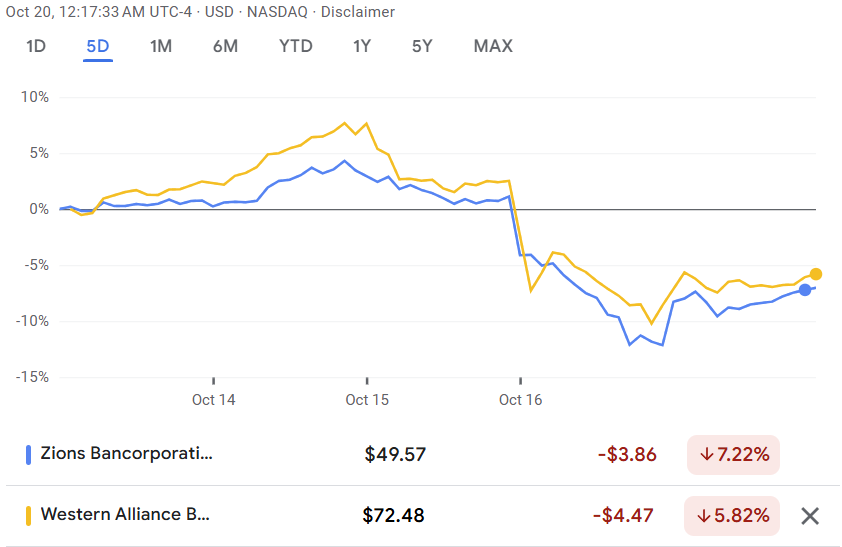Select the 5Y time range tab

[x=422, y=46]
